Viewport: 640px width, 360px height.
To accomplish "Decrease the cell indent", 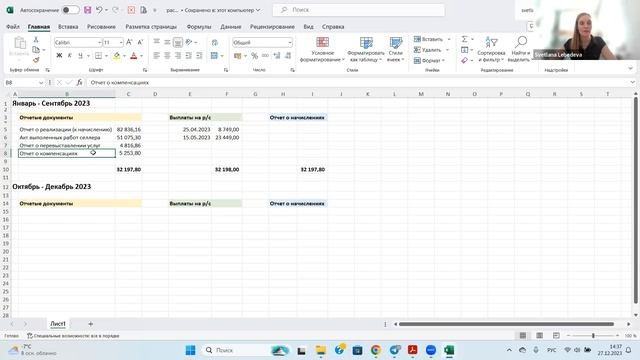I will 189,56.
